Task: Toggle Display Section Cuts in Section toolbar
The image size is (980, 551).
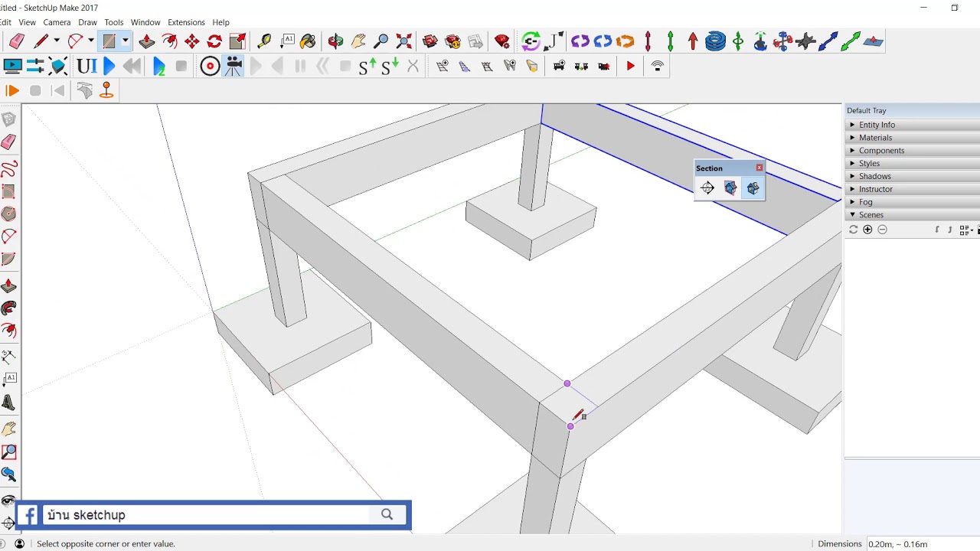Action: (x=753, y=188)
